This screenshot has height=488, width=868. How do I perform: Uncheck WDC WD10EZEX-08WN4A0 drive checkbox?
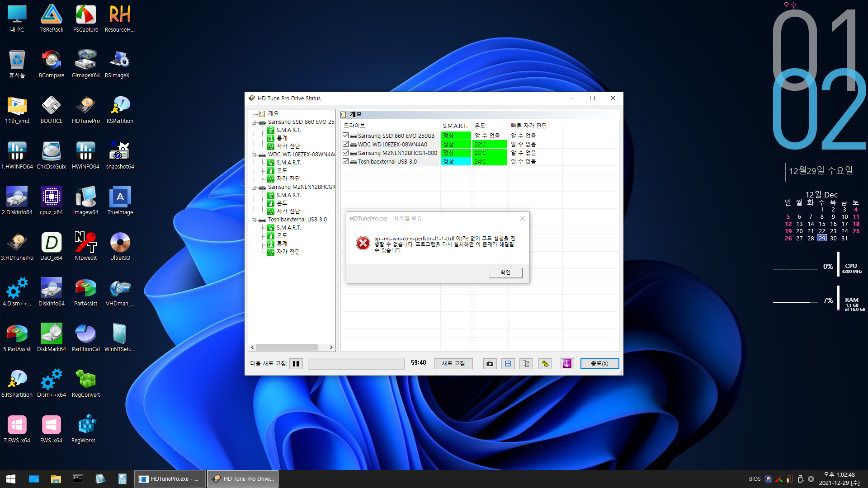[346, 144]
